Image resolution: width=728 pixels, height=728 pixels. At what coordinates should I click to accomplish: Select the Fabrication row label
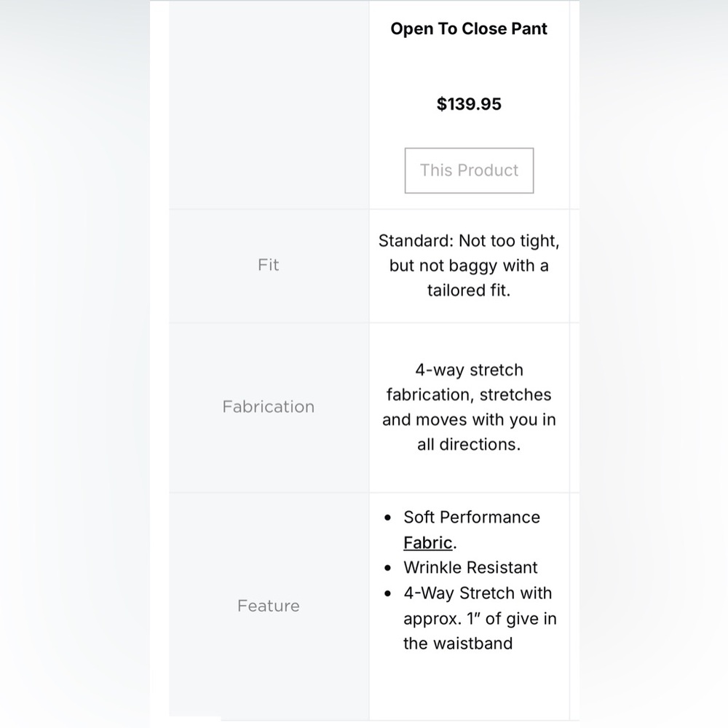[269, 407]
